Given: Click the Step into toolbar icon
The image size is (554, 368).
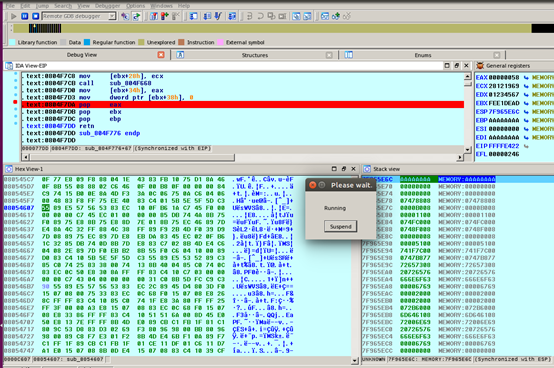Looking at the screenshot, I should click(x=194, y=16).
